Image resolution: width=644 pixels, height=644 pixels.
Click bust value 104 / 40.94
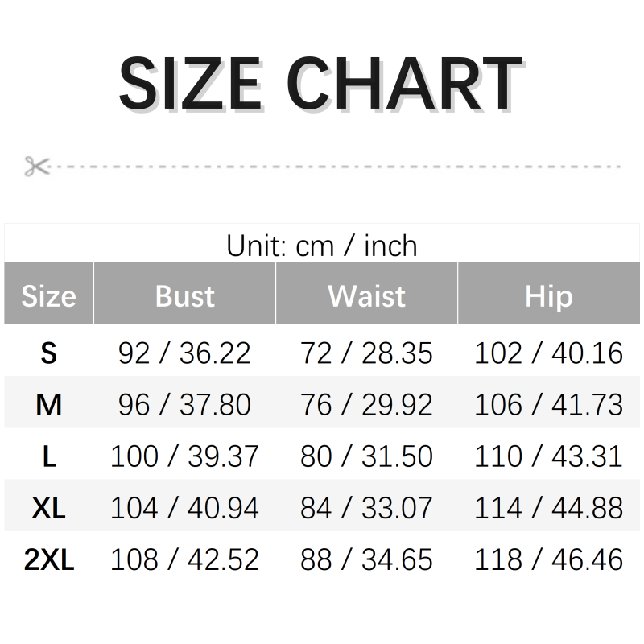(184, 508)
